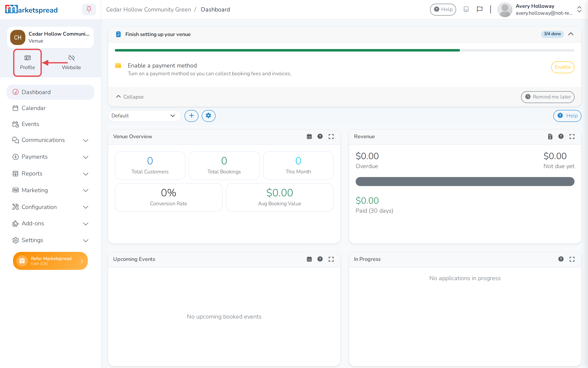Click Refer Marketspread Earn $30 banner
The height and width of the screenshot is (368, 588).
click(x=50, y=261)
